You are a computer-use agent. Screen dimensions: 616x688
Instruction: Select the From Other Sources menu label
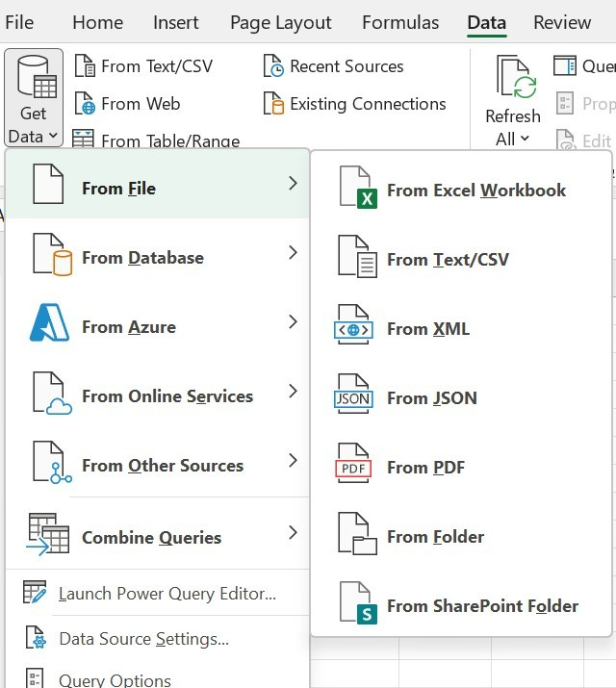tap(163, 466)
